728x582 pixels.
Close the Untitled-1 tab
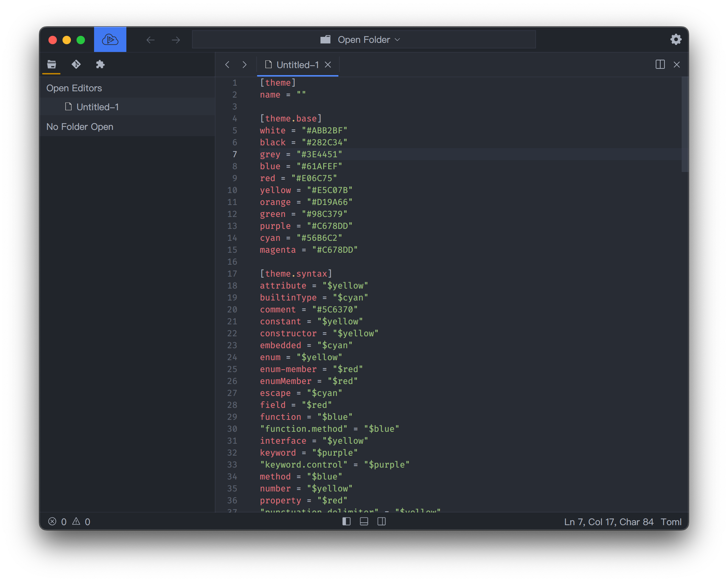pos(328,65)
